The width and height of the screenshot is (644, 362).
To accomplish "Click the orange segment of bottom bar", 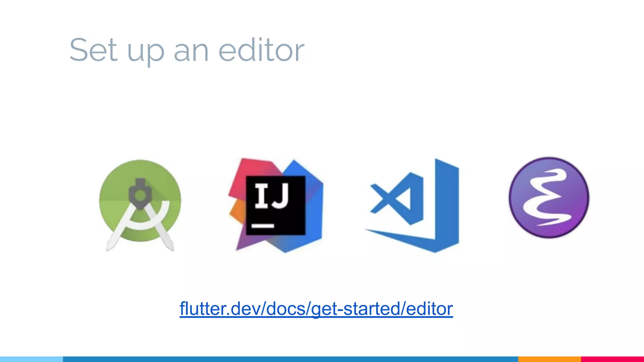I will click(x=550, y=359).
